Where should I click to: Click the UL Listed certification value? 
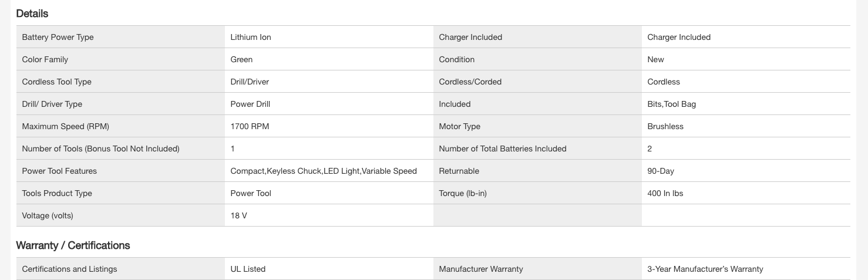point(248,269)
